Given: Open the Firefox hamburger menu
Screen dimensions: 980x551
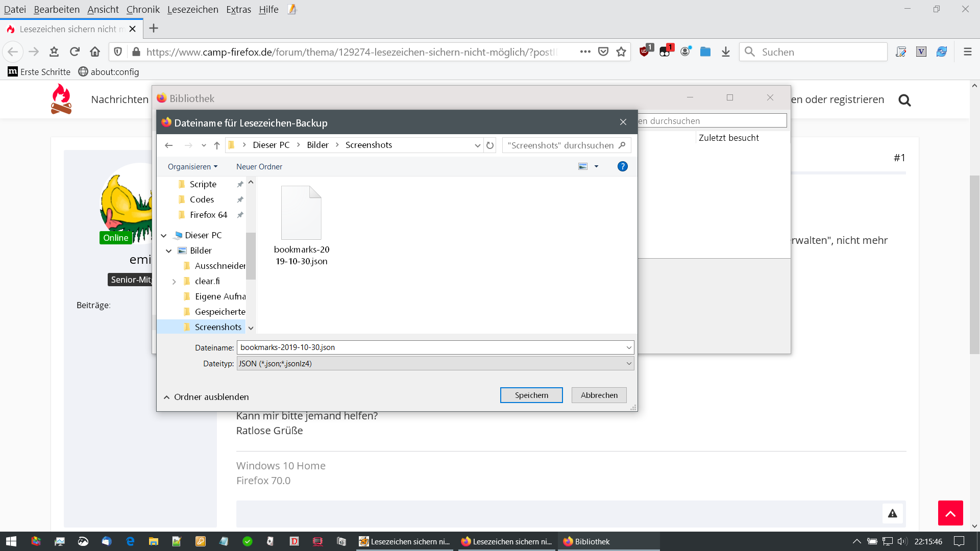Looking at the screenshot, I should pyautogui.click(x=967, y=52).
